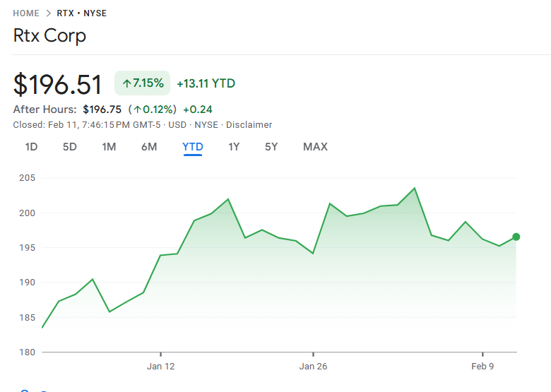
Task: Open the RTX • NYSE breadcrumb
Action: point(82,13)
